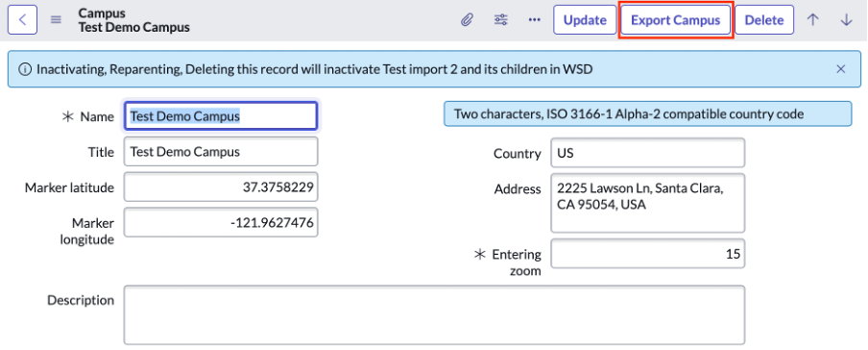Click the Country field containing US

[648, 153]
